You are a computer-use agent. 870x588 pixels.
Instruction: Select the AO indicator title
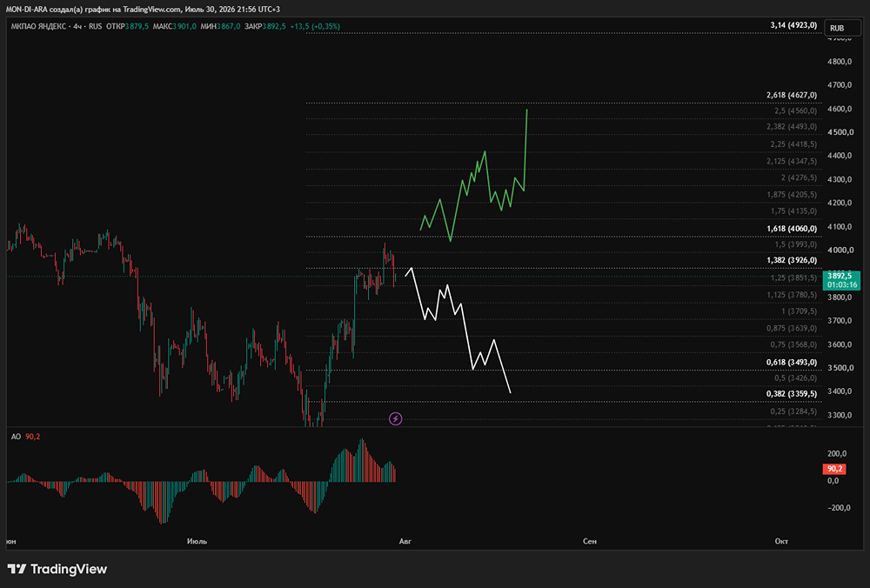click(16, 437)
